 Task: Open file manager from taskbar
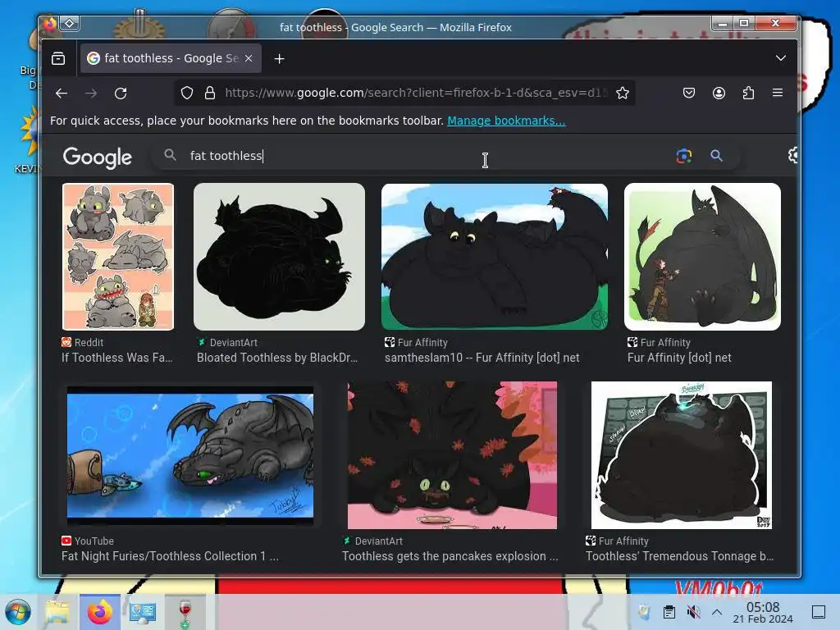click(x=57, y=612)
